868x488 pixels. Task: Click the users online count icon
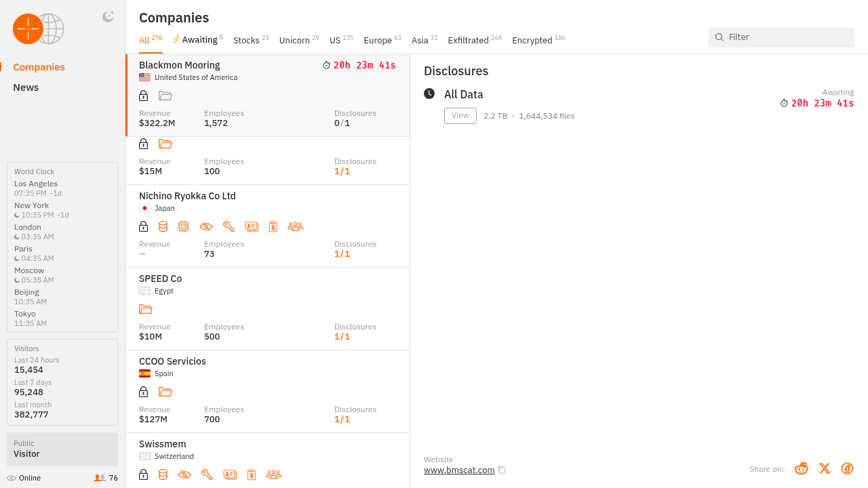100,478
